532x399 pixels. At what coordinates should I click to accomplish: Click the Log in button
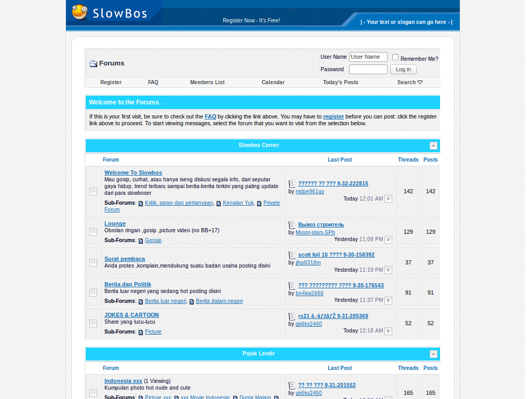(x=403, y=70)
